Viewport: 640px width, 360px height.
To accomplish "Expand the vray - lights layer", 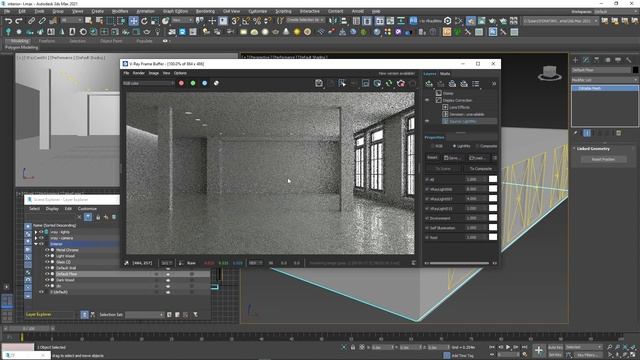I will pos(36,232).
